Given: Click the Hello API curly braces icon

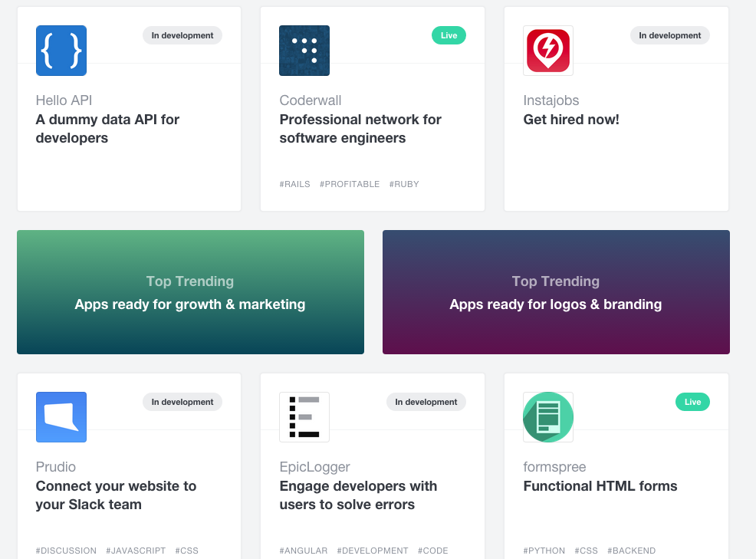Looking at the screenshot, I should tap(61, 51).
